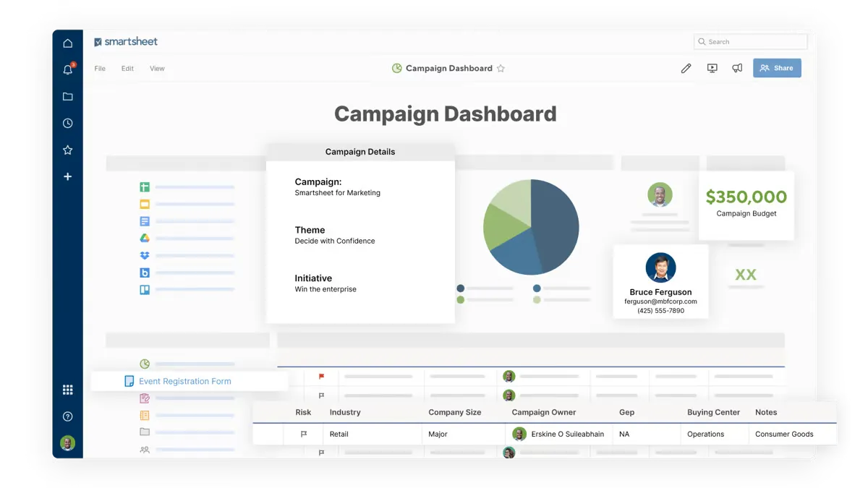868x488 pixels.
Task: Click the megaphone announcement icon
Action: click(737, 68)
